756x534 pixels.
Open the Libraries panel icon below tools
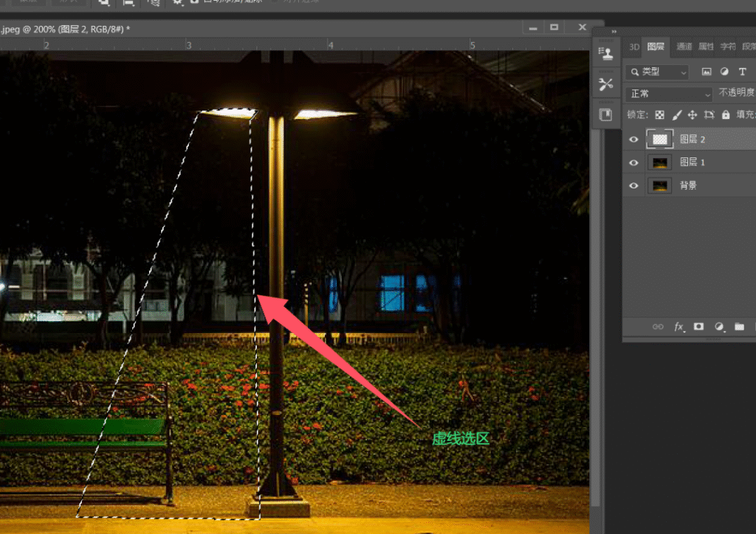coord(605,114)
